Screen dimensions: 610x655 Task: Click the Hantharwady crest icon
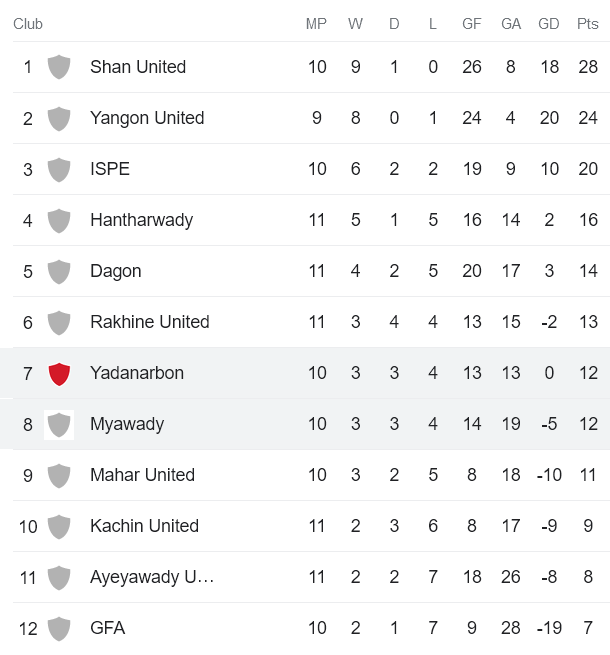59,220
